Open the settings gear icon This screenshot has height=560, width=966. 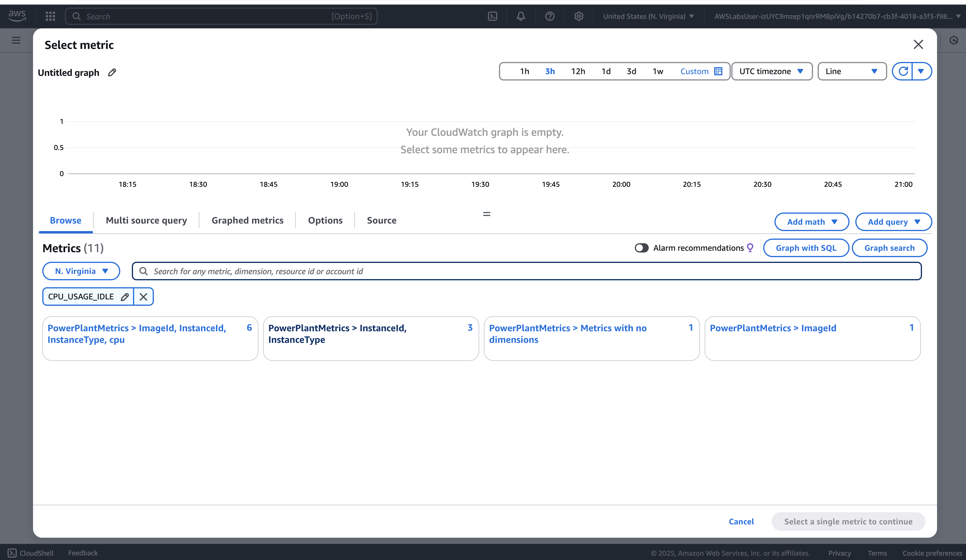click(578, 16)
